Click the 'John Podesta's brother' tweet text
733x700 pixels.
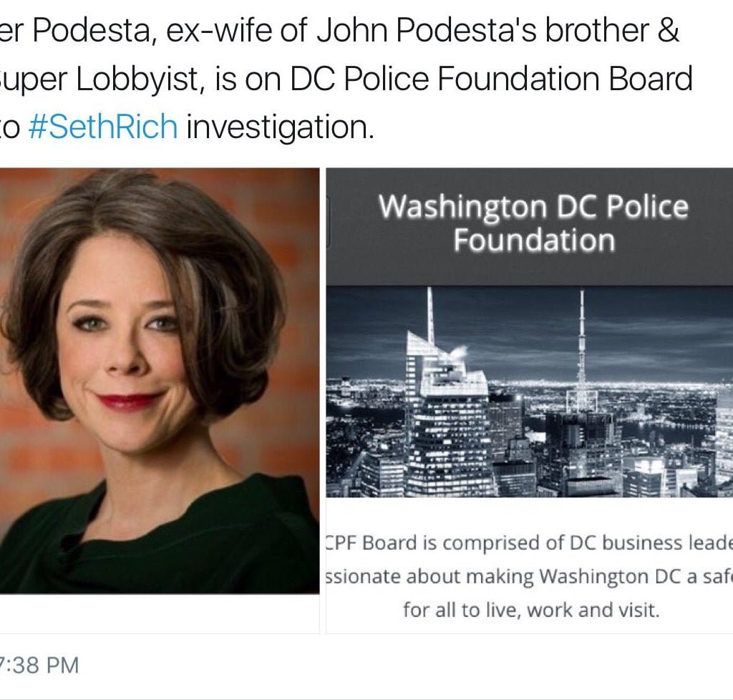pos(483,30)
